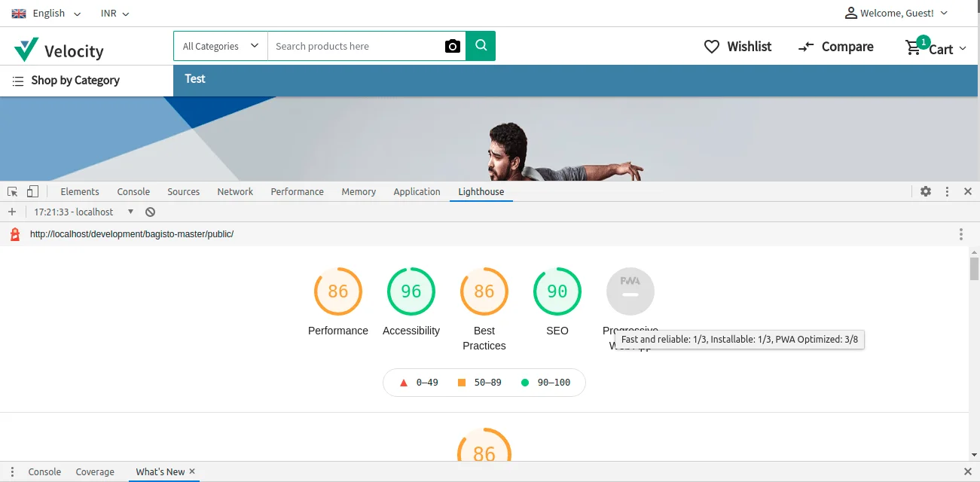Open the shopping cart icon
This screenshot has width=980, height=482.
(914, 47)
